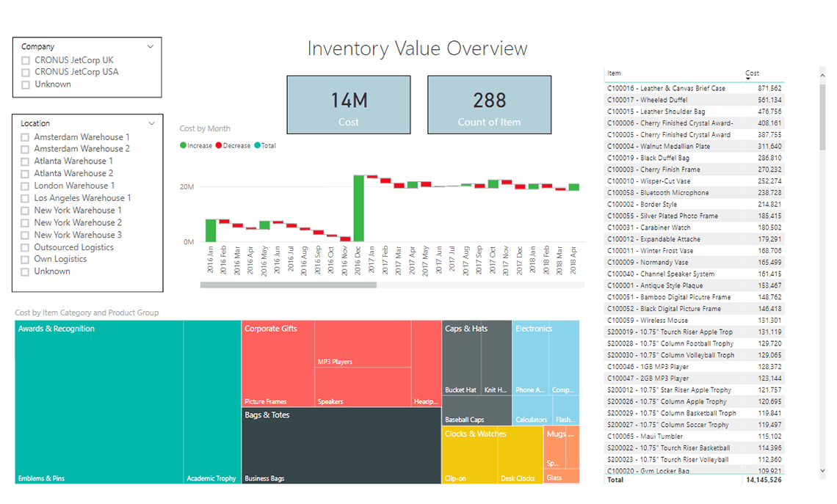
Task: Check New York Warehouse 3 checkbox
Action: tap(24, 235)
